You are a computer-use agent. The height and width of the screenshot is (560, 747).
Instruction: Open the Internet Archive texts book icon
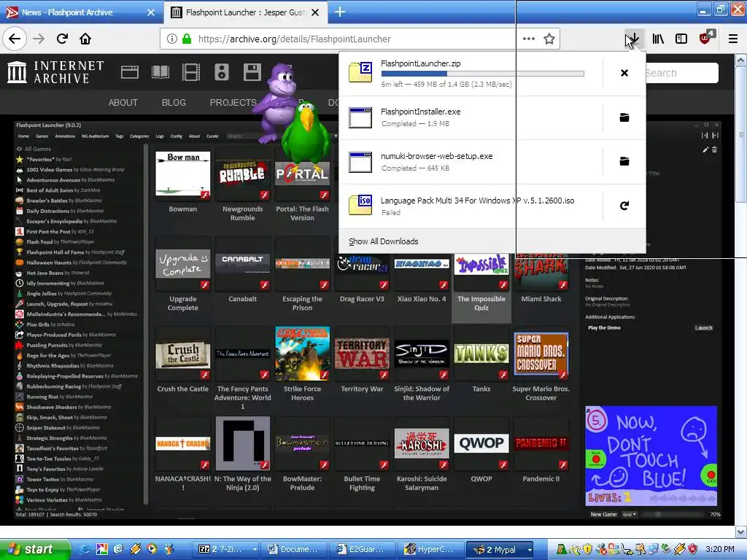coord(160,72)
